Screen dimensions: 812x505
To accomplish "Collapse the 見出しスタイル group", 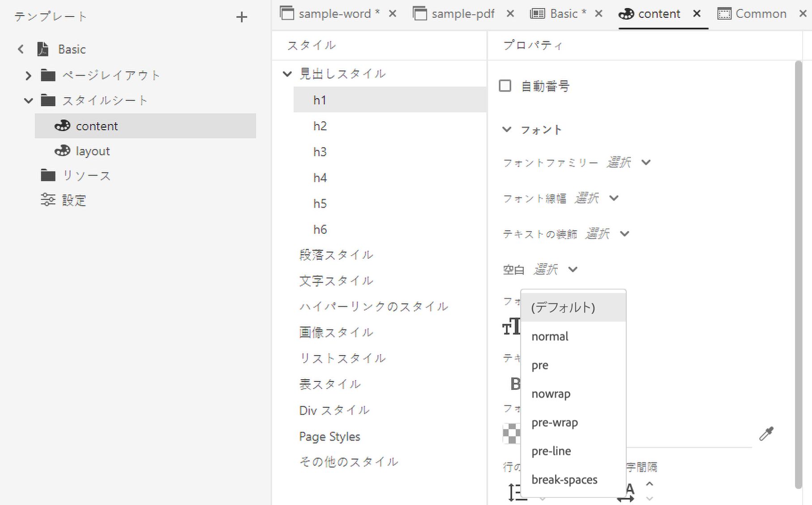I will [x=287, y=74].
